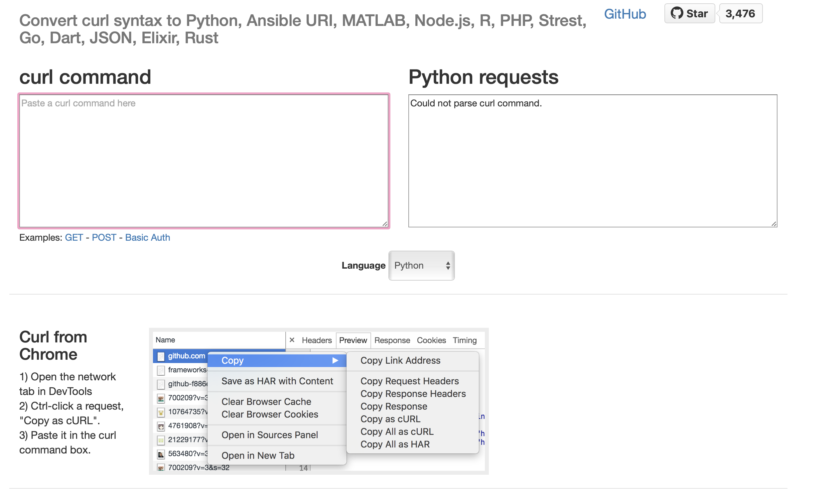
Task: Click the github.com file icon in list
Action: point(161,356)
